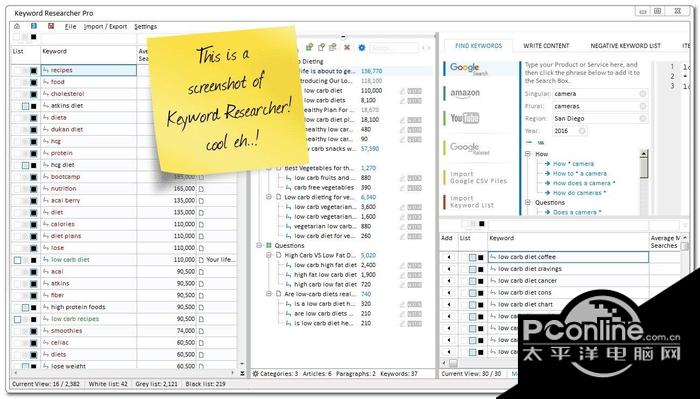Click the blue gear icon in the article toolbar
Screen dimensions: 700x399
coord(362,47)
